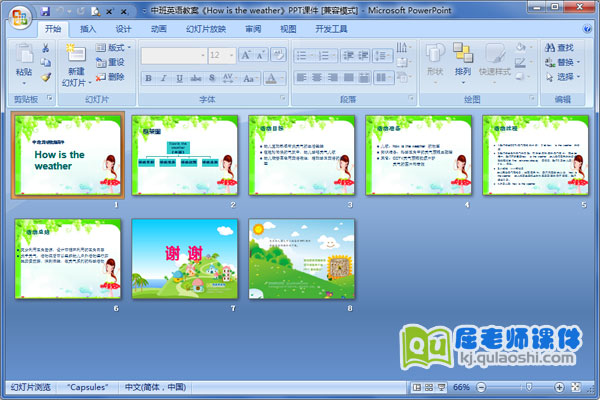Switch to the 插入 Insert tab
Image resolution: width=600 pixels, height=400 pixels.
coord(88,29)
